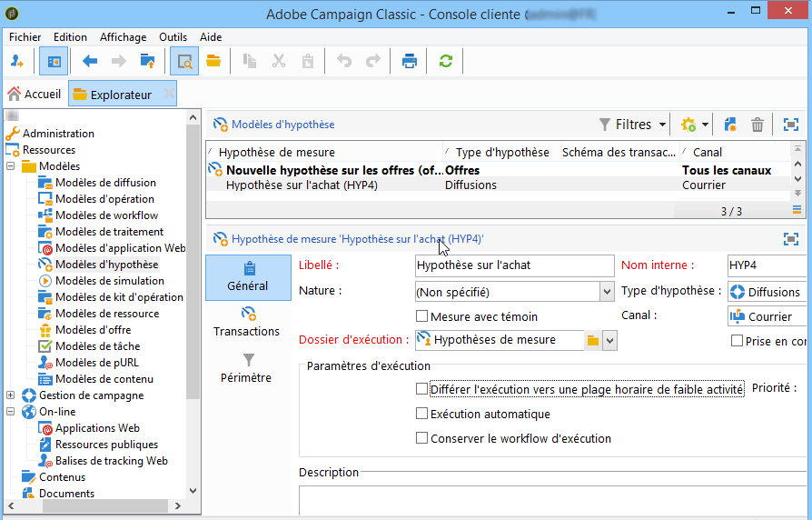The height and width of the screenshot is (520, 812).
Task: Expand Gestion de campagne node
Action: [10, 395]
